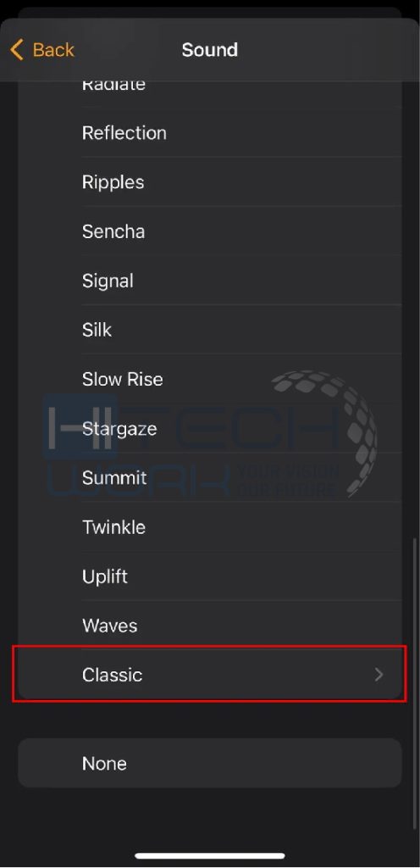The height and width of the screenshot is (868, 420).
Task: Open the Classic sounds chevron arrow
Action: tap(379, 674)
